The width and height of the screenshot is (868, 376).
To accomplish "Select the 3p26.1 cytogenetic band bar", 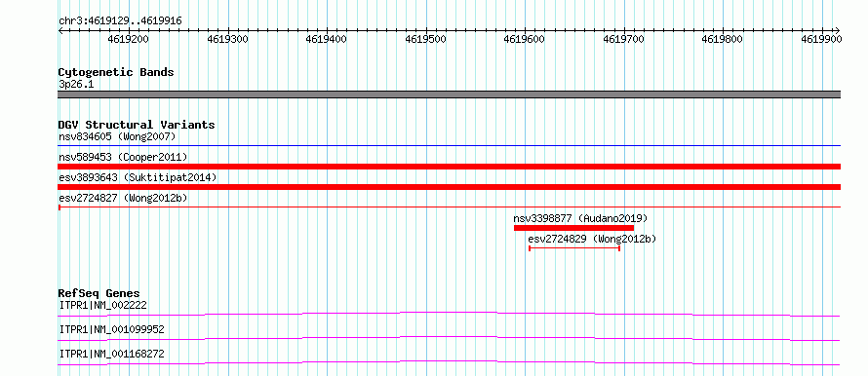I will [449, 94].
